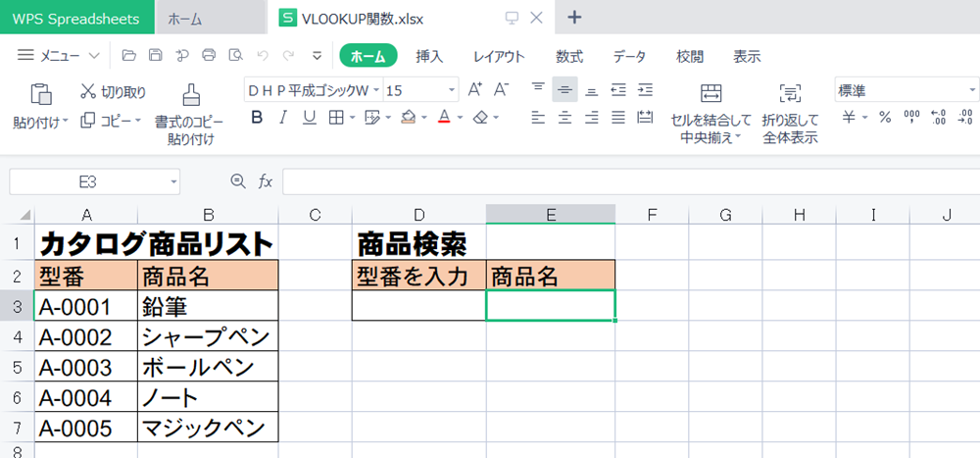Open the font name DHP平成ゴシックW dropdown
The height and width of the screenshot is (458, 980).
coord(376,90)
